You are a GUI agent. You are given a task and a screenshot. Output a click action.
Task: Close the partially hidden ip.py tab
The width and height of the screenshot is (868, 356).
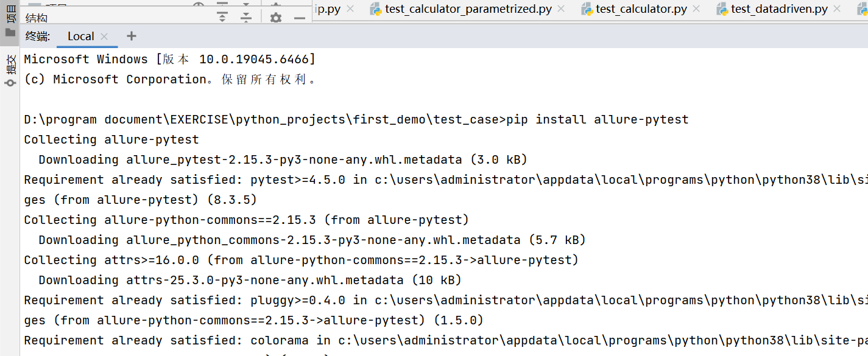point(350,9)
